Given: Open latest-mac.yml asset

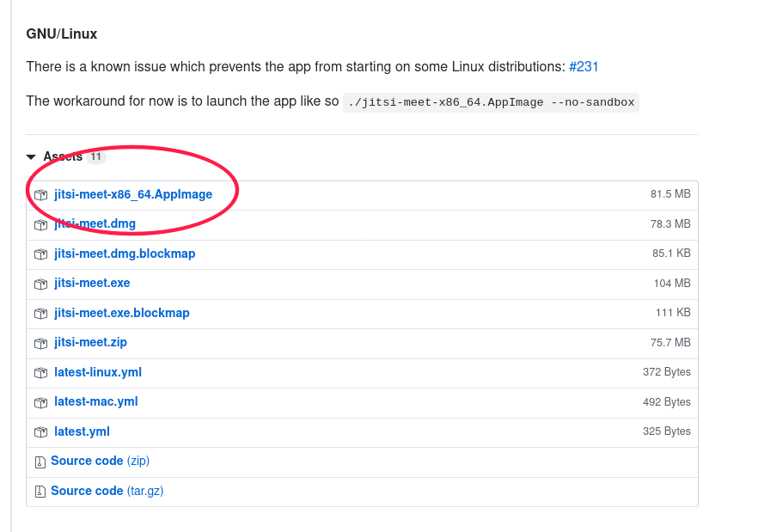Looking at the screenshot, I should click(95, 402).
